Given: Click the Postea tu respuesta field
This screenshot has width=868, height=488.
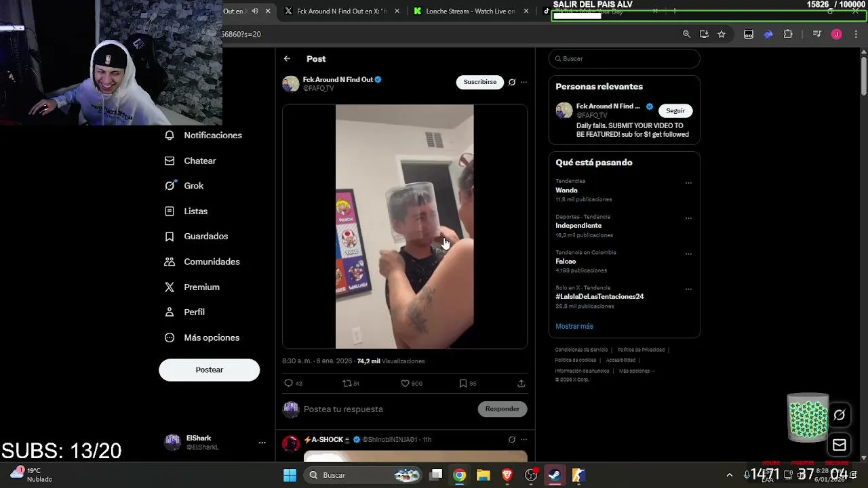Looking at the screenshot, I should (x=388, y=409).
